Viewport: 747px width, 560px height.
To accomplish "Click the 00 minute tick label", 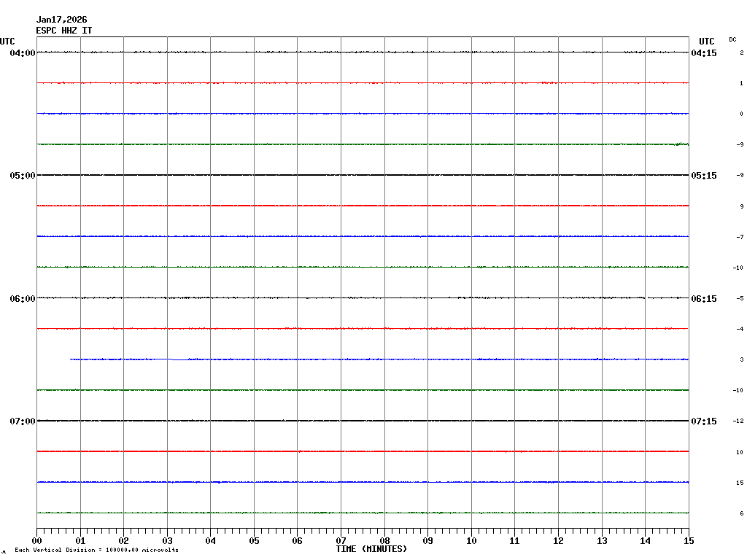I will (x=37, y=541).
